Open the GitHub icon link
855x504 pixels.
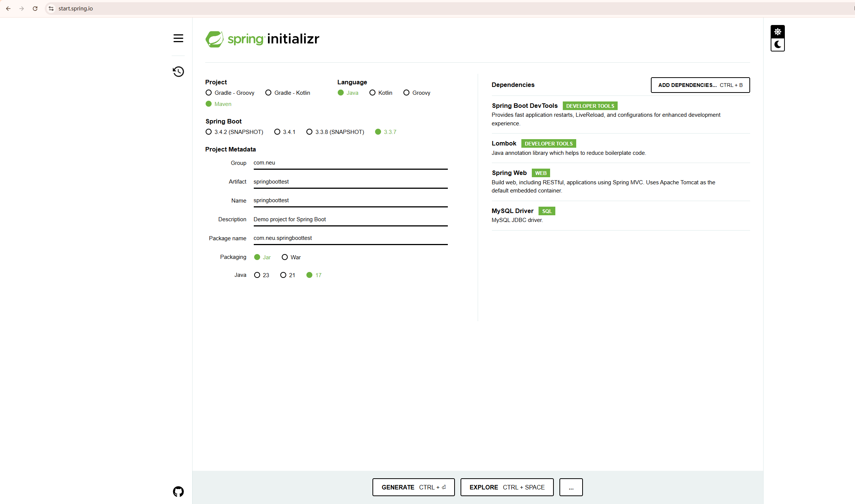point(178,491)
